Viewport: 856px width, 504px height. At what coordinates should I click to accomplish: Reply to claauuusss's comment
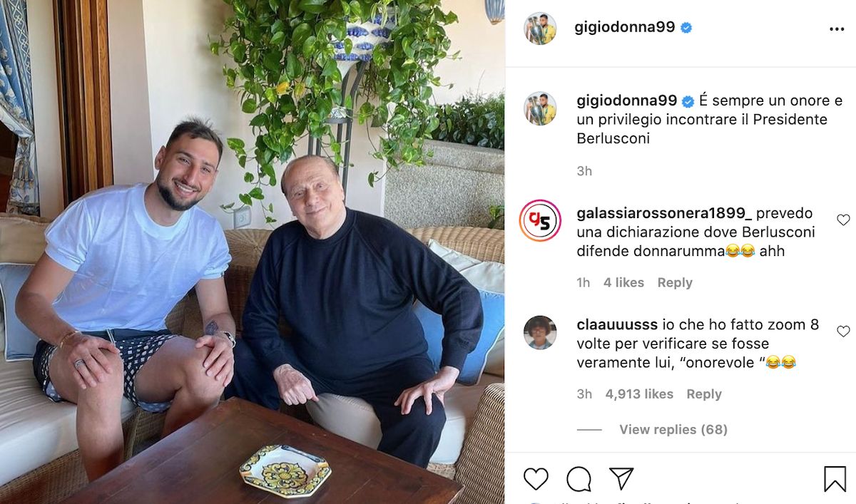(704, 394)
